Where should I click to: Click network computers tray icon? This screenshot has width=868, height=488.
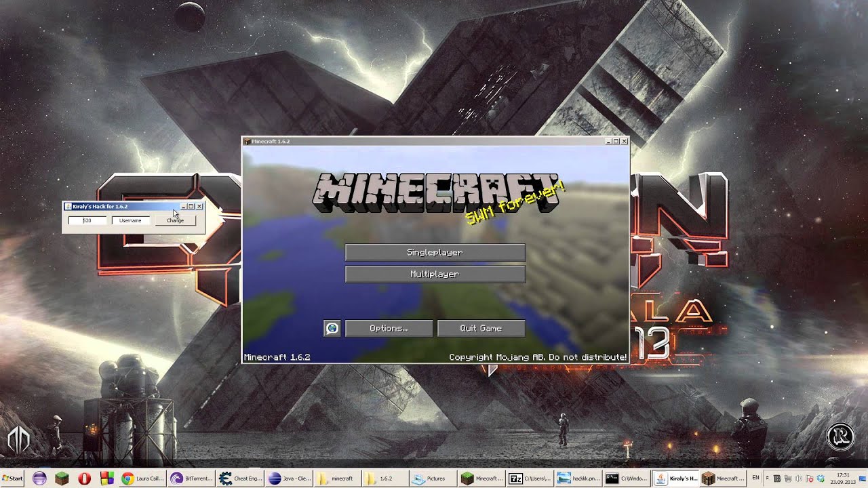pos(787,478)
